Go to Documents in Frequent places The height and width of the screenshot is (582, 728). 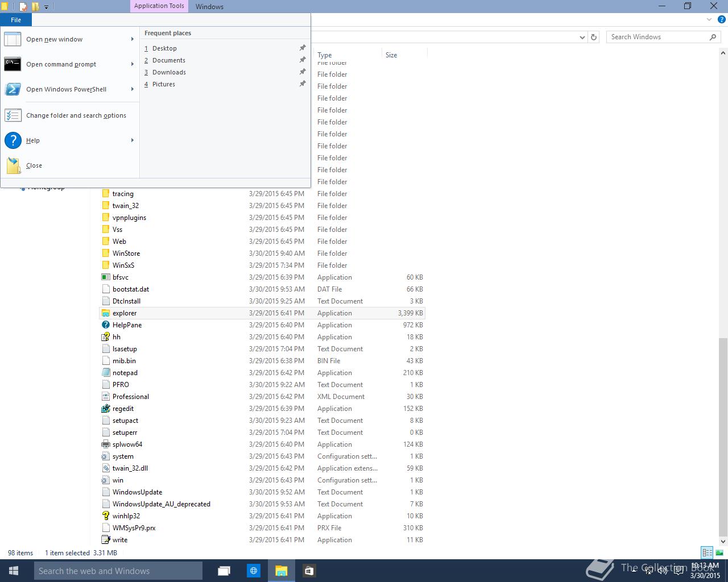tap(169, 60)
